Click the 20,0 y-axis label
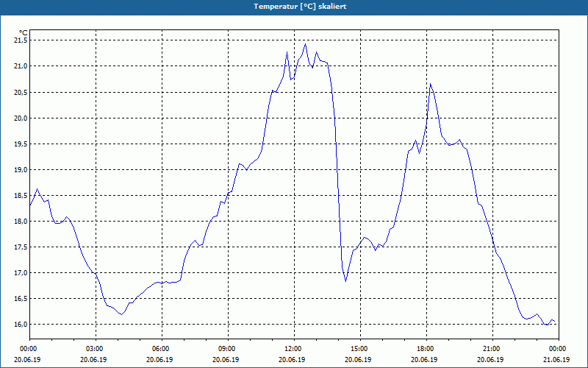This screenshot has width=588, height=368. coord(21,118)
